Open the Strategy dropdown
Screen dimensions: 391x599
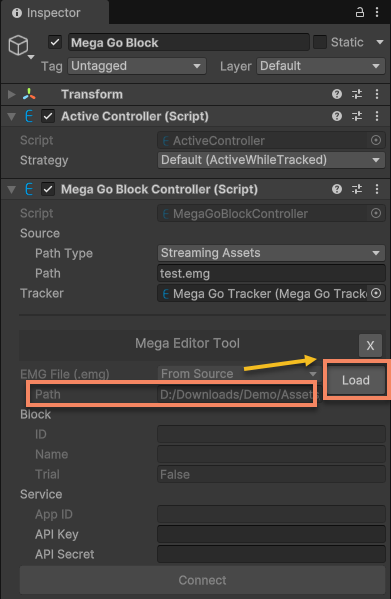271,160
